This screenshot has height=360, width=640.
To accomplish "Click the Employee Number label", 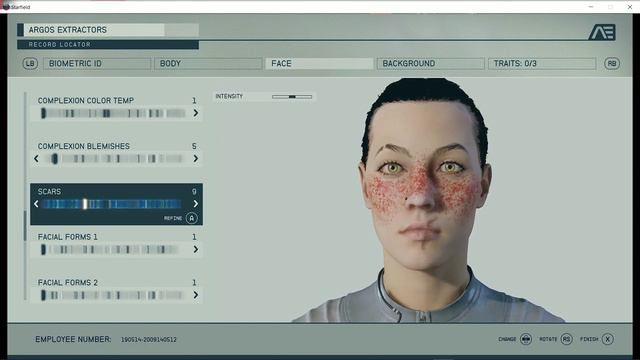I will pos(73,339).
